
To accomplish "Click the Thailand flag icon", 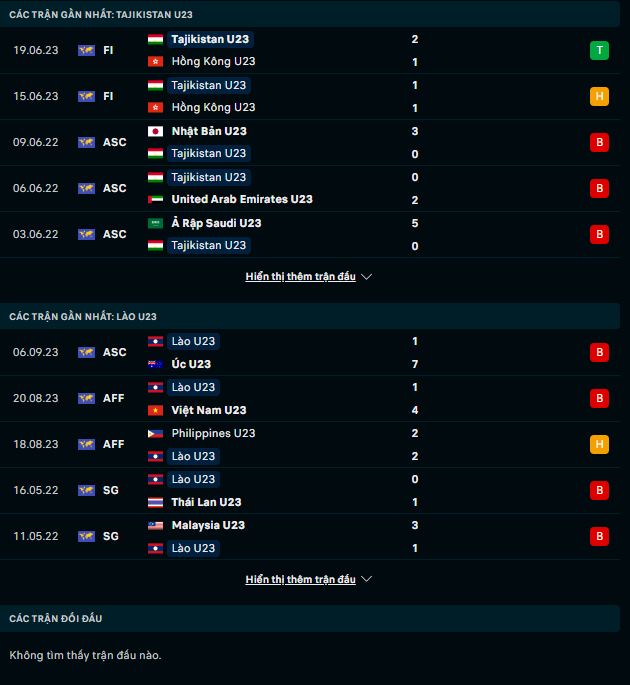I will 155,502.
